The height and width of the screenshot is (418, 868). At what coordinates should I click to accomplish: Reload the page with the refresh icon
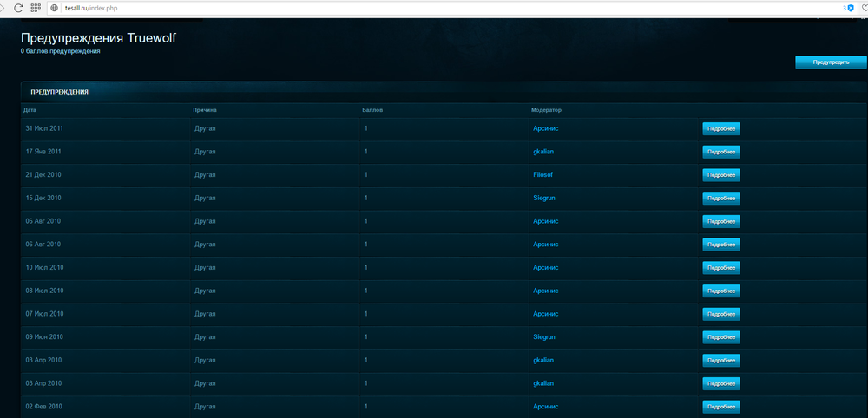click(17, 9)
